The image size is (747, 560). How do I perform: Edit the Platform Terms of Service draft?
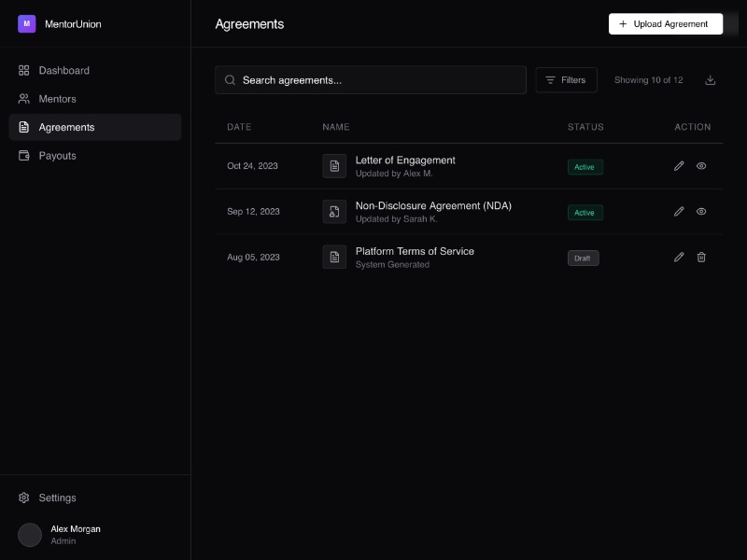pos(679,258)
